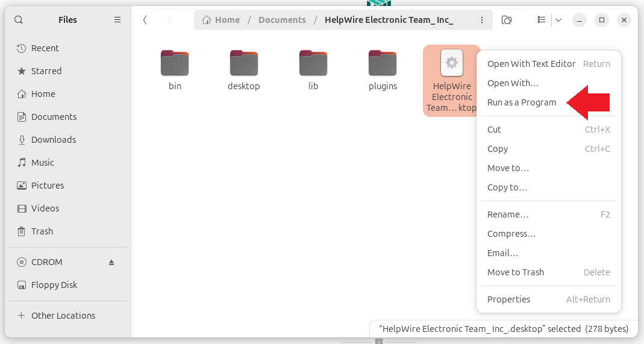This screenshot has height=344, width=644.
Task: Choose Compress… from the context menu
Action: pos(549,234)
